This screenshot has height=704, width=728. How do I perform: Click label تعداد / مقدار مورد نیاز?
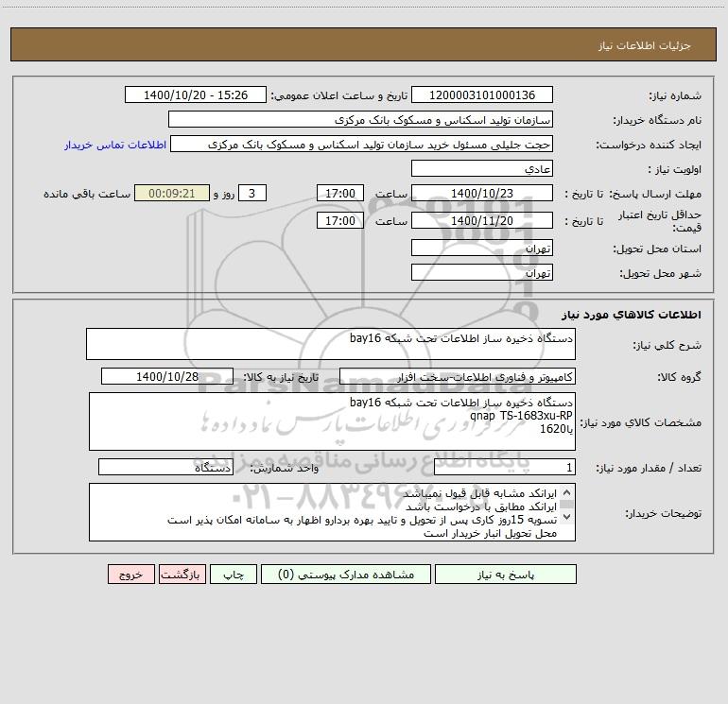click(x=649, y=469)
